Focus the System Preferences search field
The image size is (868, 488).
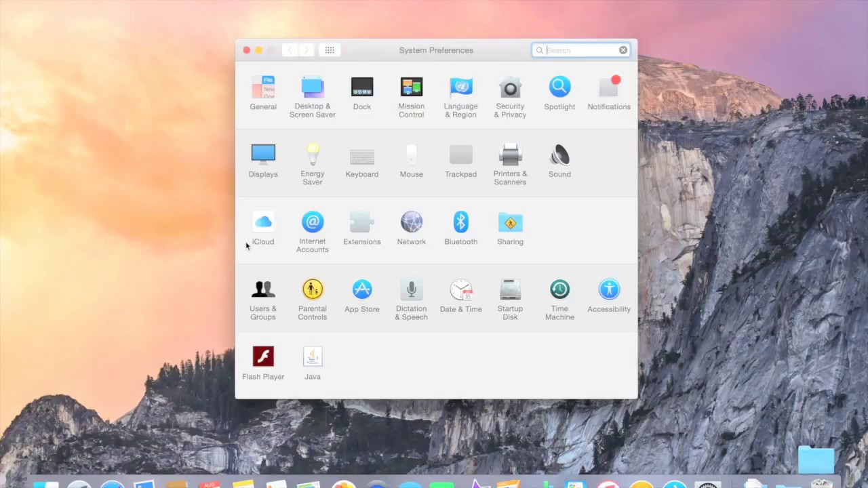(x=581, y=50)
